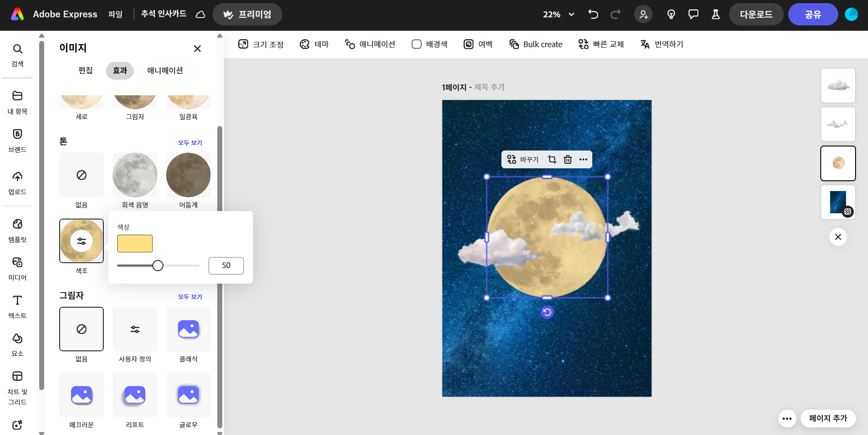Select the 없음 tone option
This screenshot has height=435, width=868.
(x=82, y=175)
